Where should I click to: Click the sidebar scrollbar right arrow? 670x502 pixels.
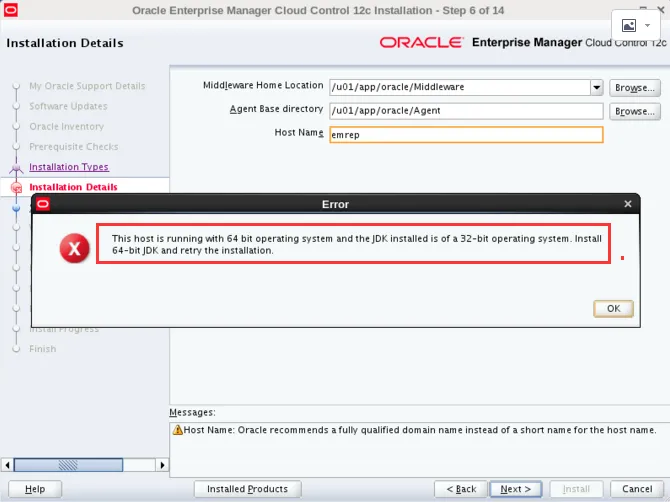pos(162,465)
